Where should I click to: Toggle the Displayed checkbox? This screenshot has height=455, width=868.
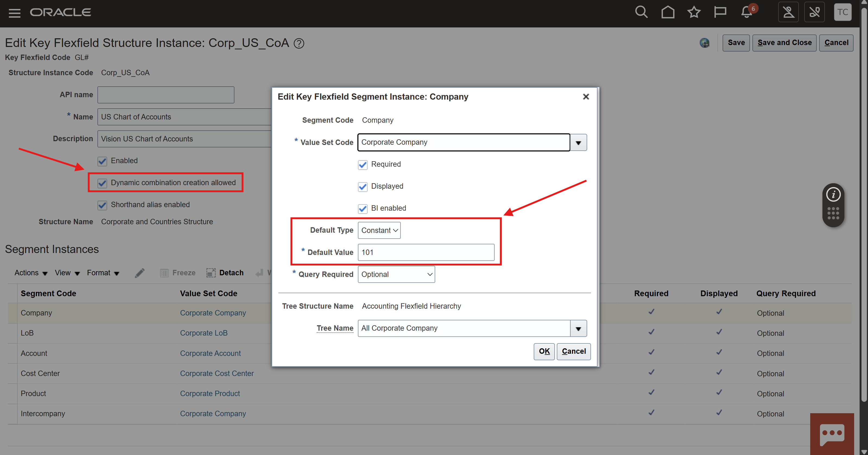(363, 187)
